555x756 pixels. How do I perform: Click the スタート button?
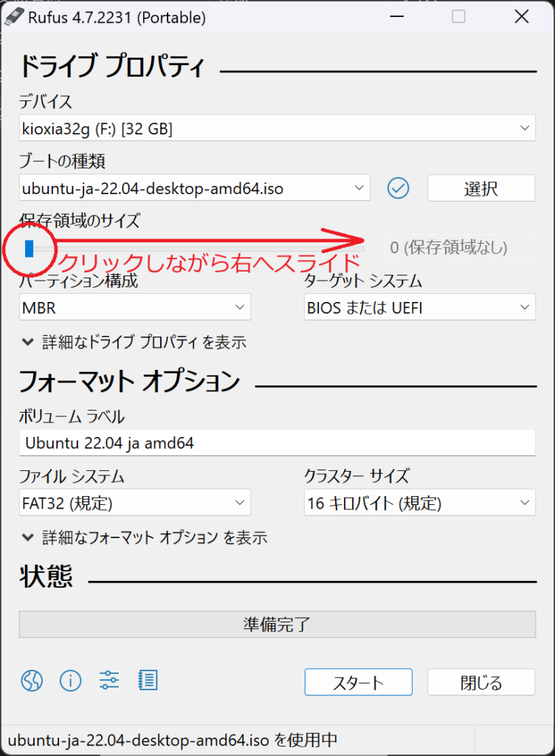359,681
